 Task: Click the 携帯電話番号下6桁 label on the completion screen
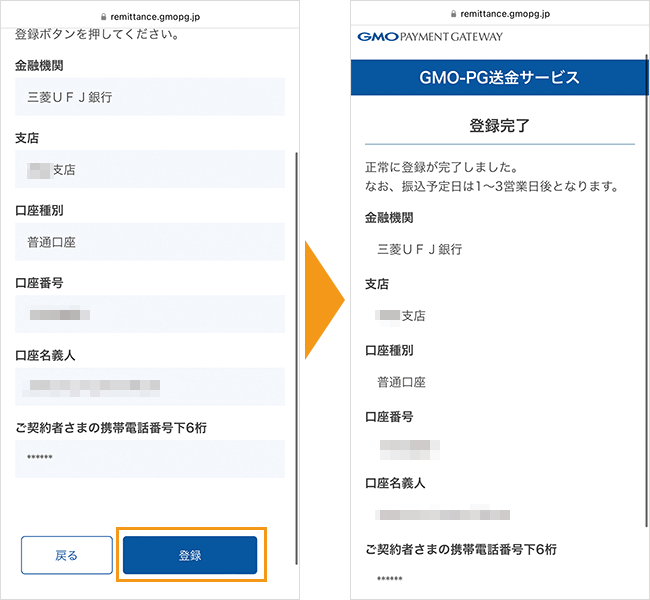coord(461,549)
